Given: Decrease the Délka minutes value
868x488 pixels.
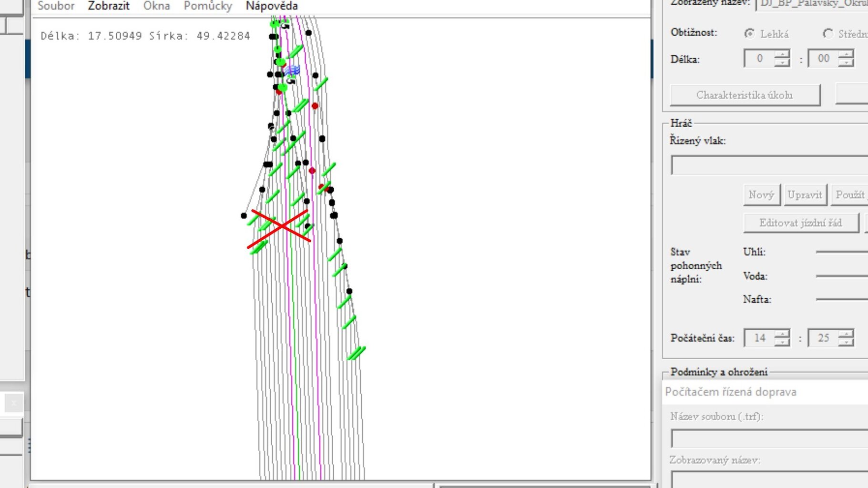Looking at the screenshot, I should click(x=846, y=63).
